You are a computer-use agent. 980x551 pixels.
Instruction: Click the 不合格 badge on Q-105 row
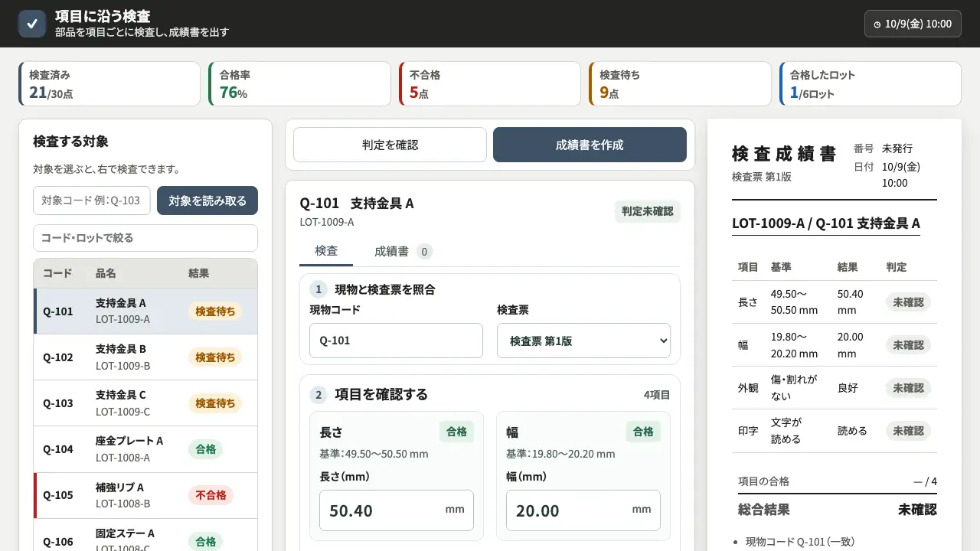point(211,495)
